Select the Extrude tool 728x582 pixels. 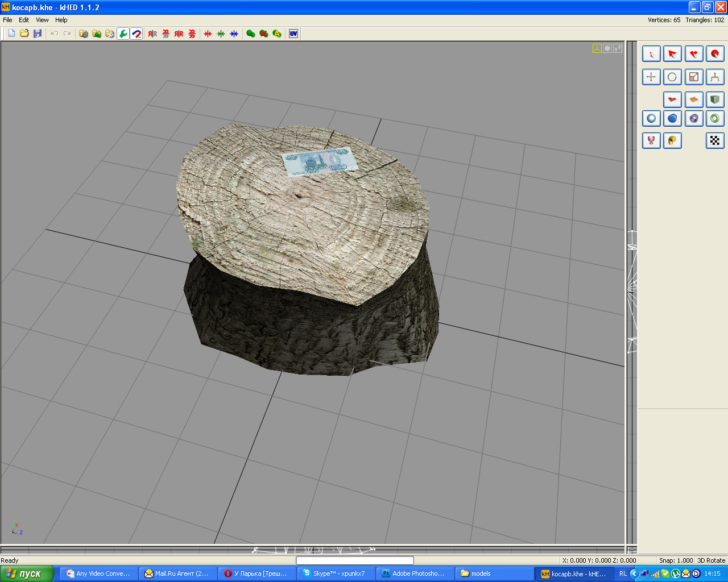(x=714, y=77)
